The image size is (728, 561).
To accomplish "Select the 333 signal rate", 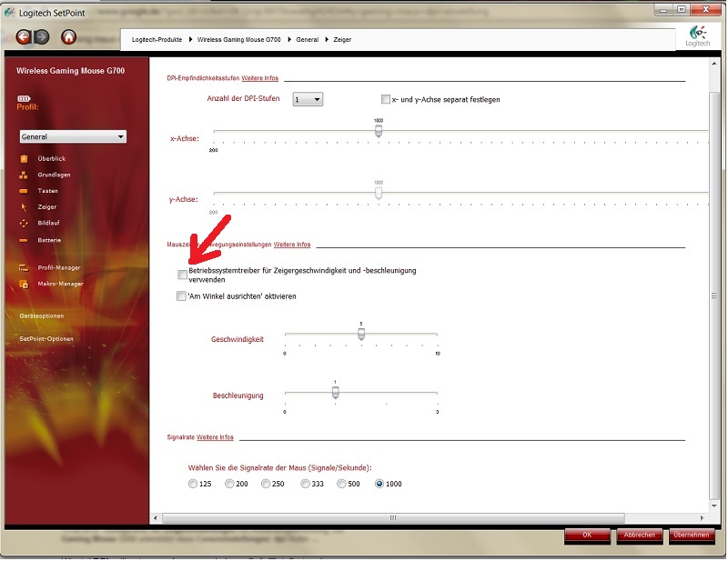I will click(305, 484).
